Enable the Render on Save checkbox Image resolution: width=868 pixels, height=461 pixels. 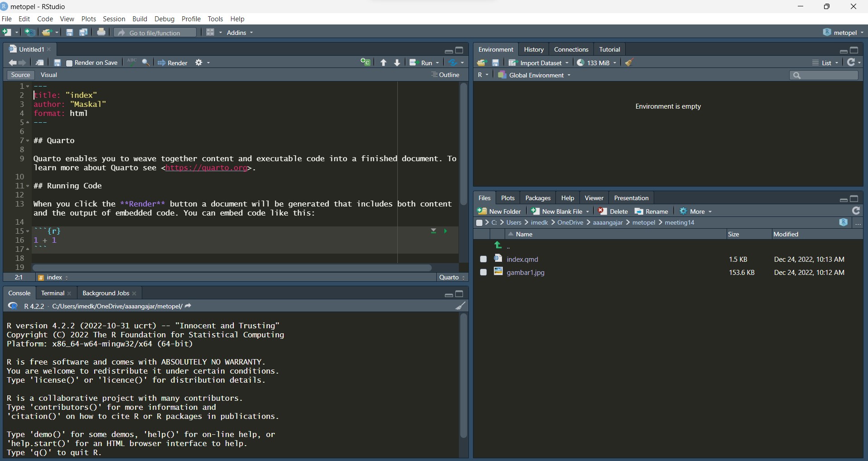pyautogui.click(x=69, y=63)
